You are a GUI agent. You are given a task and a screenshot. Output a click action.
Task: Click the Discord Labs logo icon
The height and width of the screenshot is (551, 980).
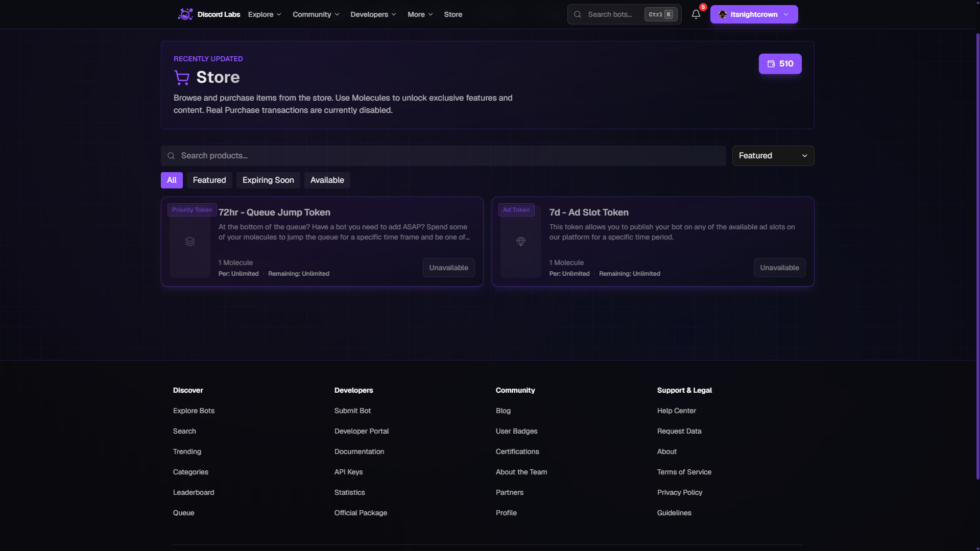(185, 14)
